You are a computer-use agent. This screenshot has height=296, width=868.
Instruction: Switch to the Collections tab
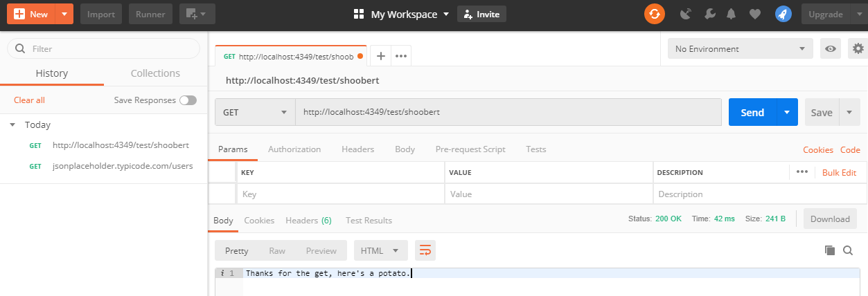click(155, 73)
